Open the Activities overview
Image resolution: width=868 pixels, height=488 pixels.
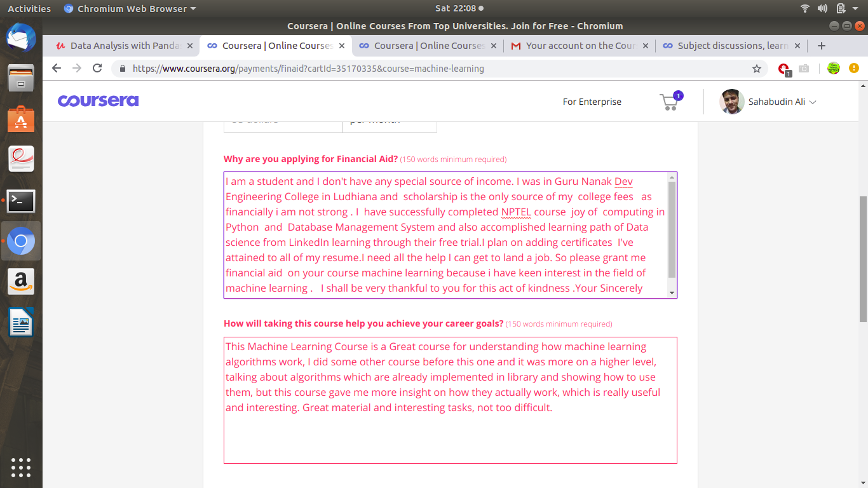click(29, 8)
